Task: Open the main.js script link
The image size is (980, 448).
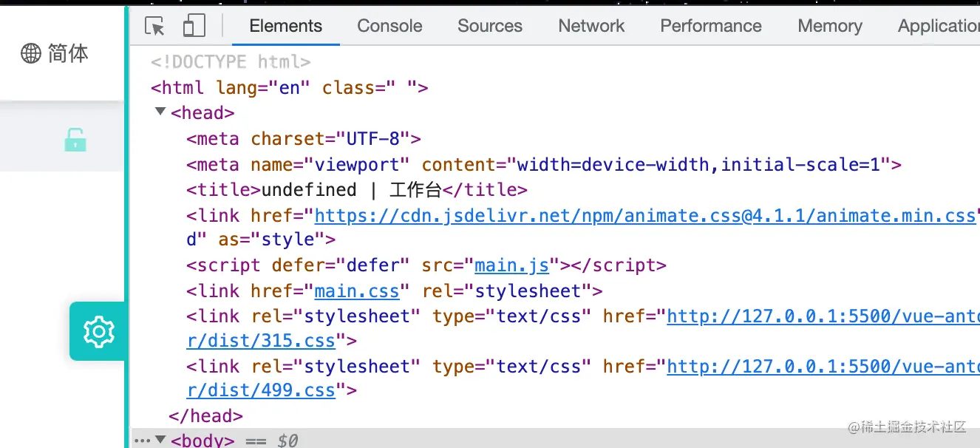Action: [x=511, y=265]
